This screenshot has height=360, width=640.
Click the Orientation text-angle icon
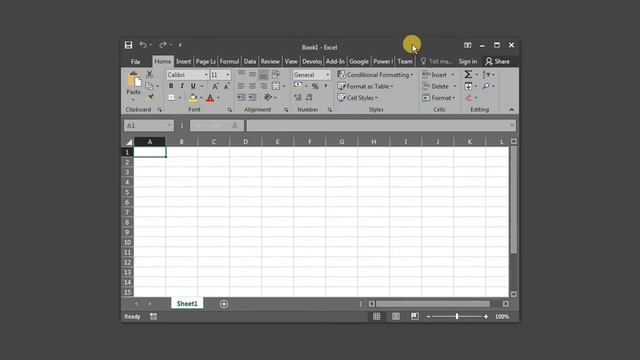point(268,97)
